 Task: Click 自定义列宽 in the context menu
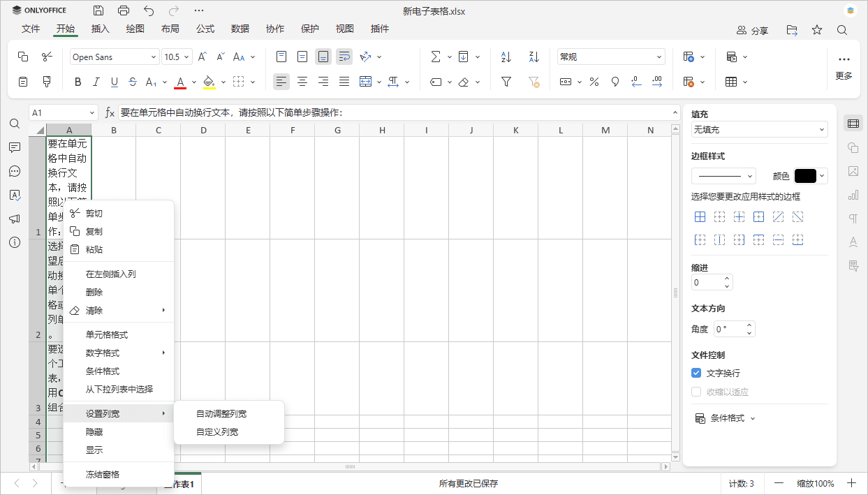(216, 431)
